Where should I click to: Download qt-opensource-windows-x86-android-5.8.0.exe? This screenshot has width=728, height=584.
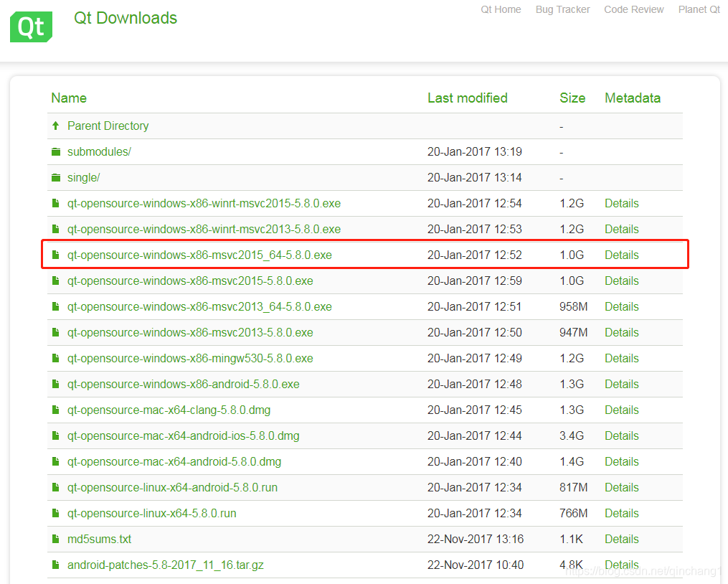point(183,385)
